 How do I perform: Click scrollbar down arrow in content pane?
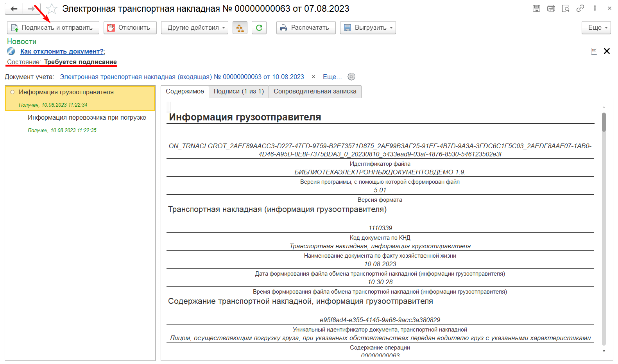coord(604,351)
